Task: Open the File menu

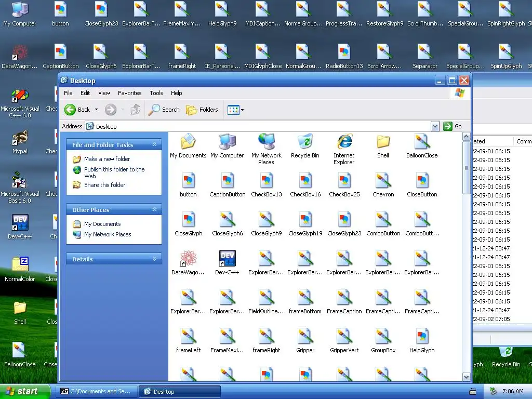Action: pos(68,93)
